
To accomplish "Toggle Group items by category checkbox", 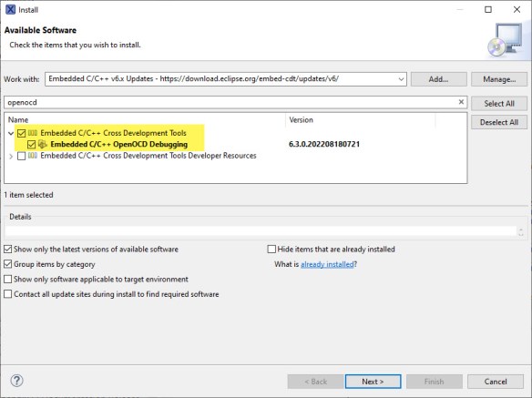I will [x=8, y=264].
